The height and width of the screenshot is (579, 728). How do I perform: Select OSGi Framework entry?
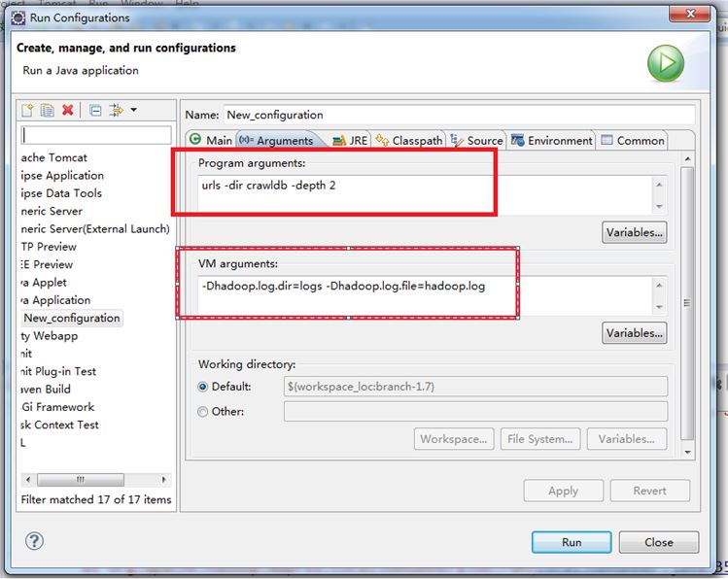[58, 407]
